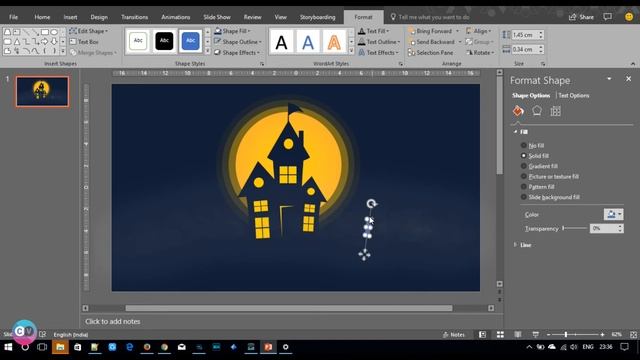Open the Rotate dropdown
Image resolution: width=640 pixels, height=360 pixels.
click(480, 52)
